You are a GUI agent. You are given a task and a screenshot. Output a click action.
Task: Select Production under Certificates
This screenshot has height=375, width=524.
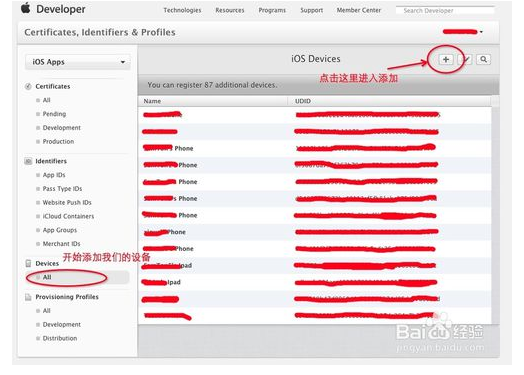click(x=58, y=141)
